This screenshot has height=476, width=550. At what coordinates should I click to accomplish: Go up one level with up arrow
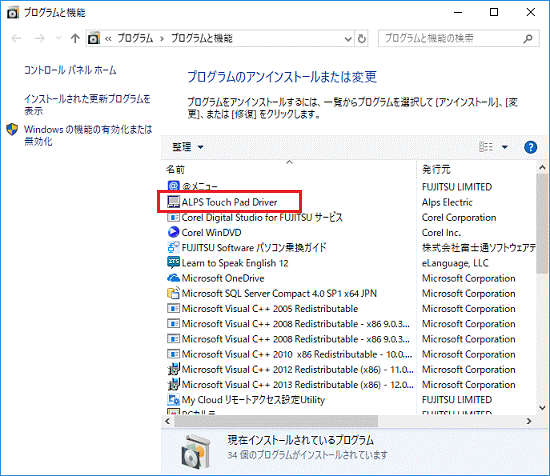(75, 38)
